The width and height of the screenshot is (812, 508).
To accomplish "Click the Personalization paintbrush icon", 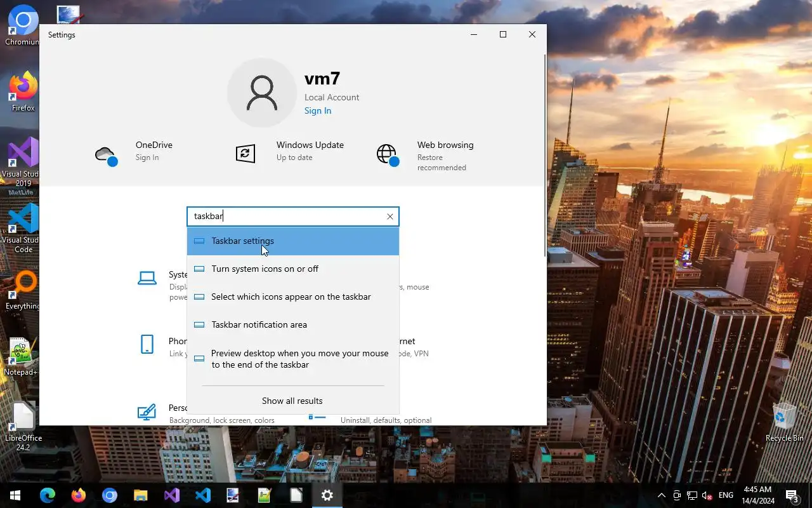I will point(147,412).
